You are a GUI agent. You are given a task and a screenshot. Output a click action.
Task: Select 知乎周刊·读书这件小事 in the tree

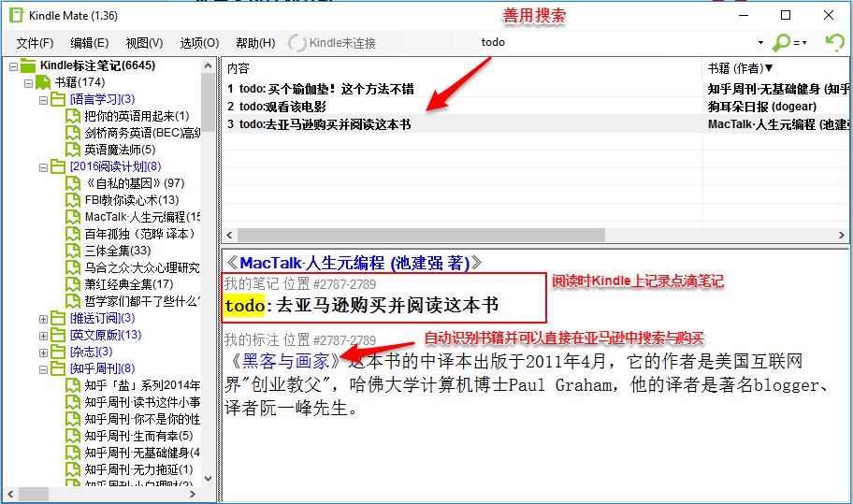[142, 403]
